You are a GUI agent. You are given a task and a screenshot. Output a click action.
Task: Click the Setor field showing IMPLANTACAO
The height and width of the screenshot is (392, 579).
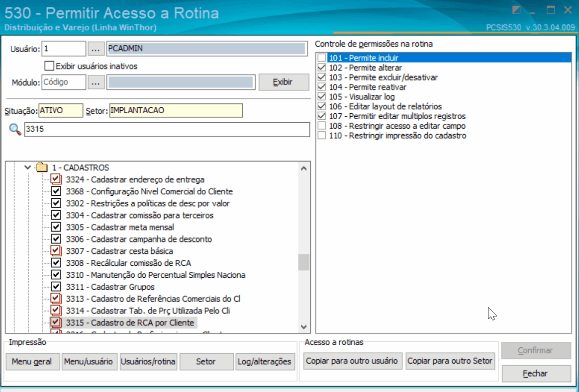point(176,111)
